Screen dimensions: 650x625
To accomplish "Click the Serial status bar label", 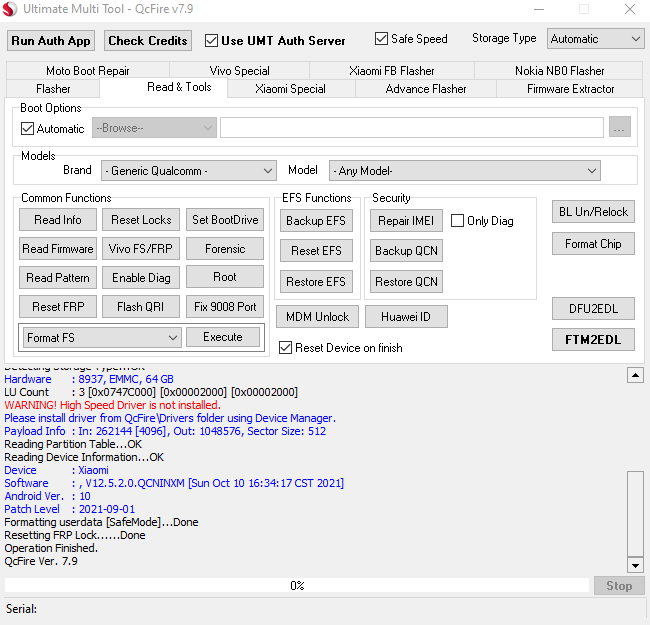I will click(x=21, y=608).
